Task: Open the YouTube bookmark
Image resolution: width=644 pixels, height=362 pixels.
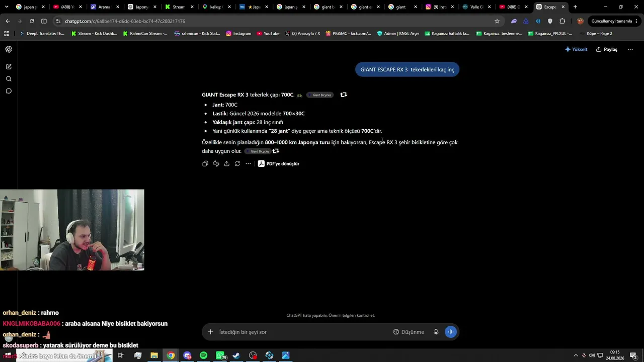Action: point(268,34)
